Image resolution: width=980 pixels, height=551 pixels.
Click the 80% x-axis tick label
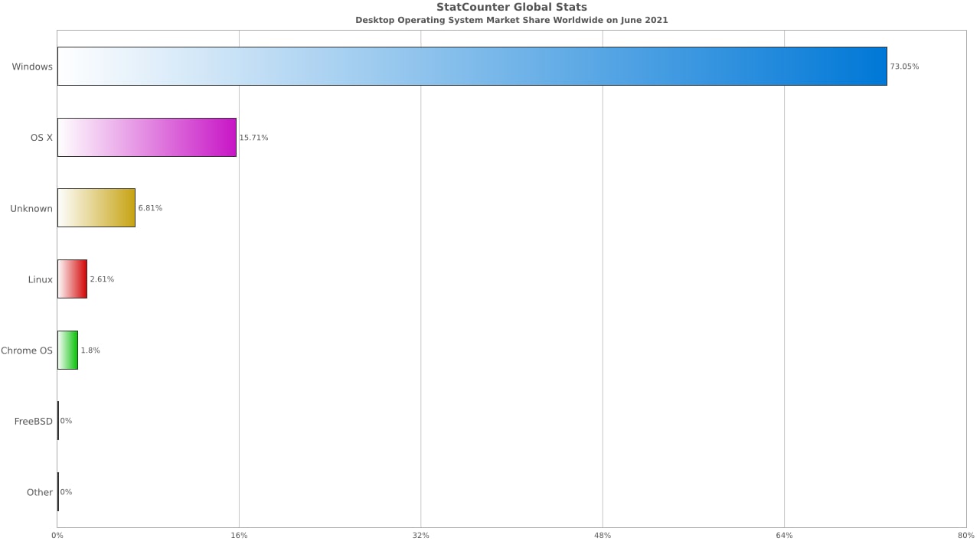point(966,535)
